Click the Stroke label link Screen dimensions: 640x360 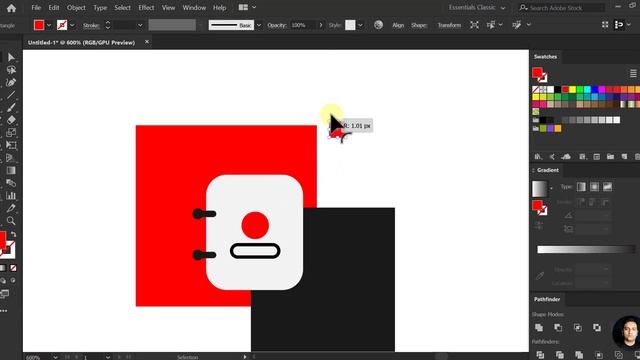[x=91, y=25]
